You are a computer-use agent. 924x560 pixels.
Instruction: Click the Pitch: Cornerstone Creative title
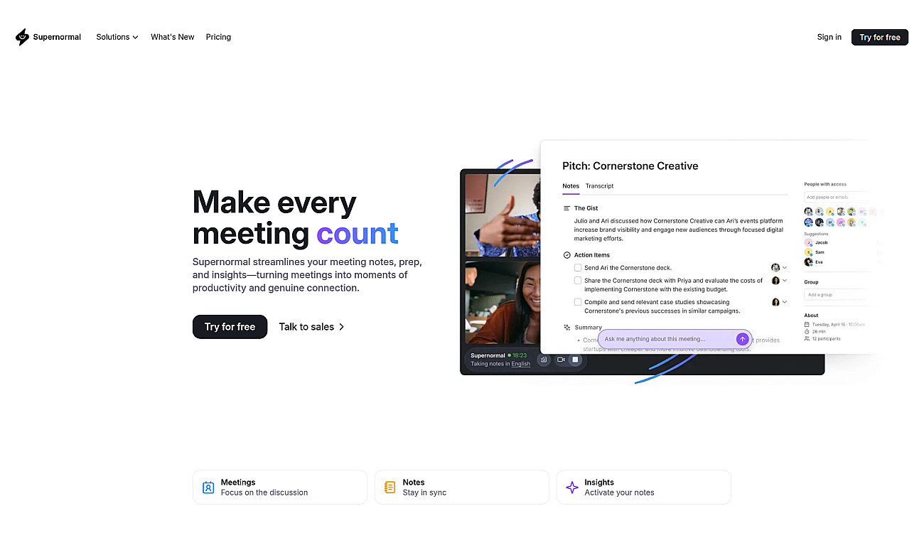630,166
